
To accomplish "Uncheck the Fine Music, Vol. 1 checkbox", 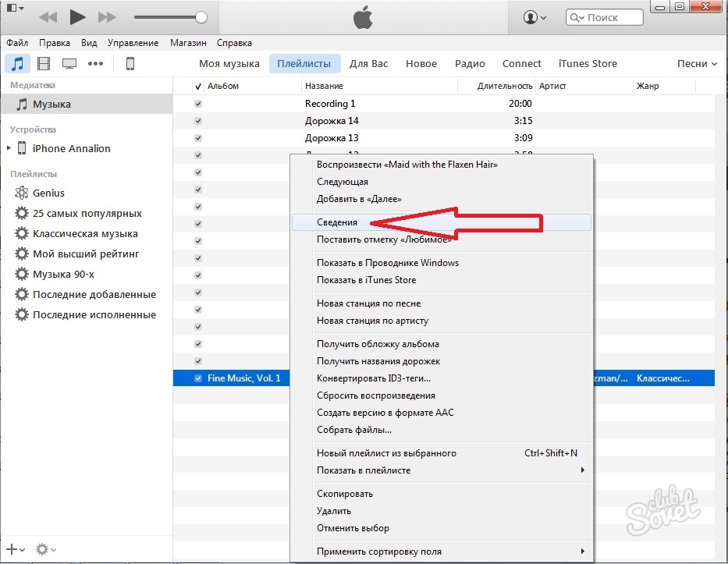I will pos(198,378).
